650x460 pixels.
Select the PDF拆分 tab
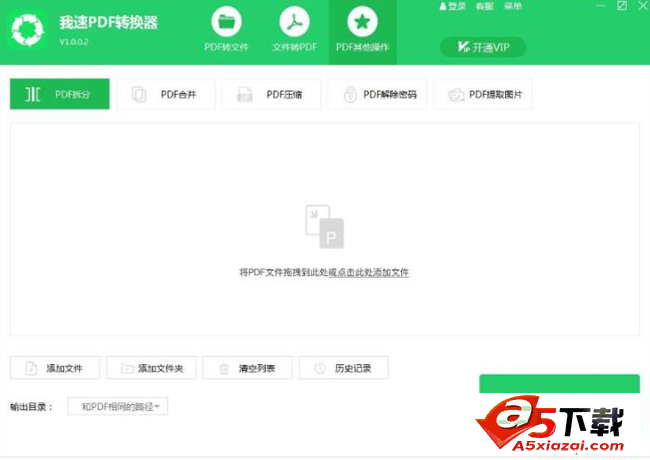pyautogui.click(x=60, y=94)
